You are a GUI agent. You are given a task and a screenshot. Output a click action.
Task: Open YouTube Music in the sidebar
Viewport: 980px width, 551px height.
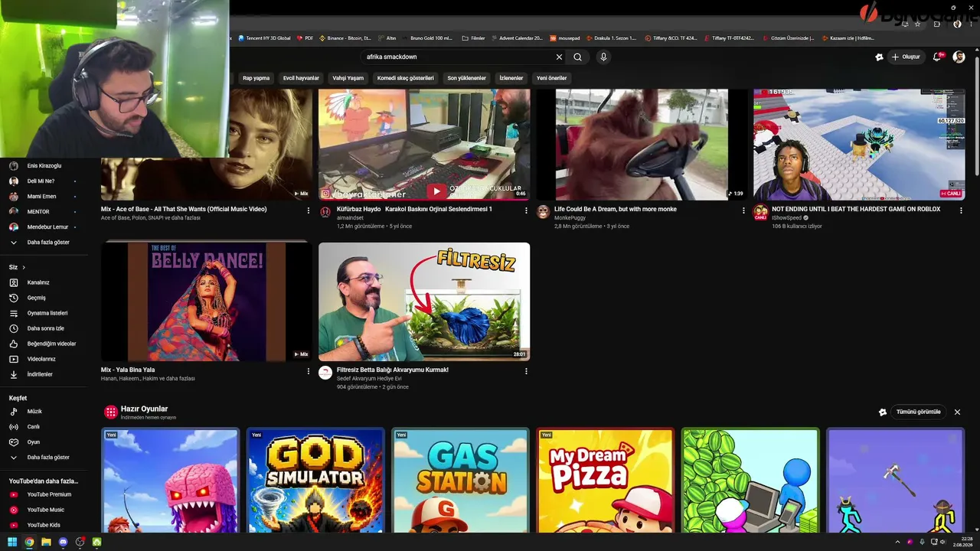[x=43, y=510]
